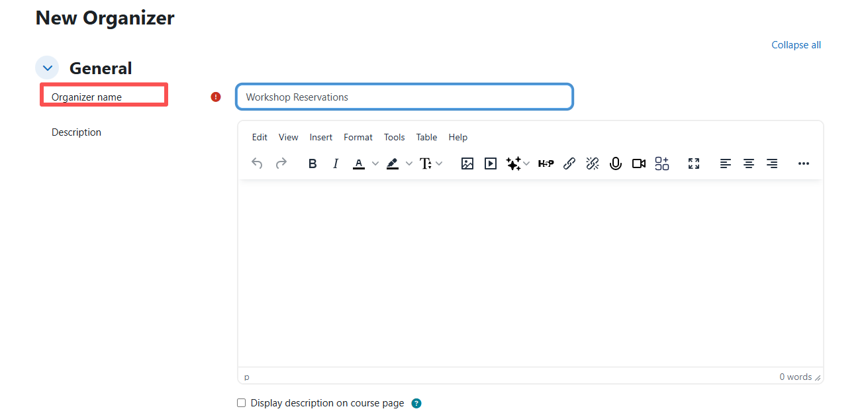Click the Insert image icon

[467, 163]
